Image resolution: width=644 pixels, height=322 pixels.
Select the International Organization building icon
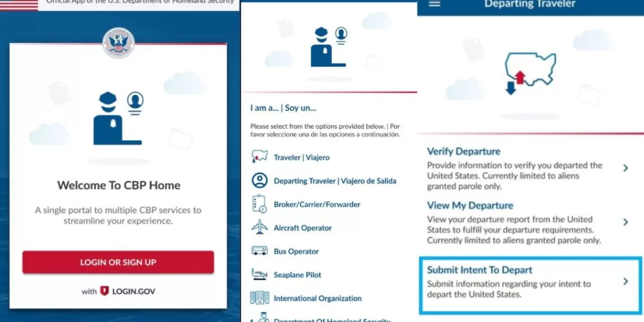(259, 298)
